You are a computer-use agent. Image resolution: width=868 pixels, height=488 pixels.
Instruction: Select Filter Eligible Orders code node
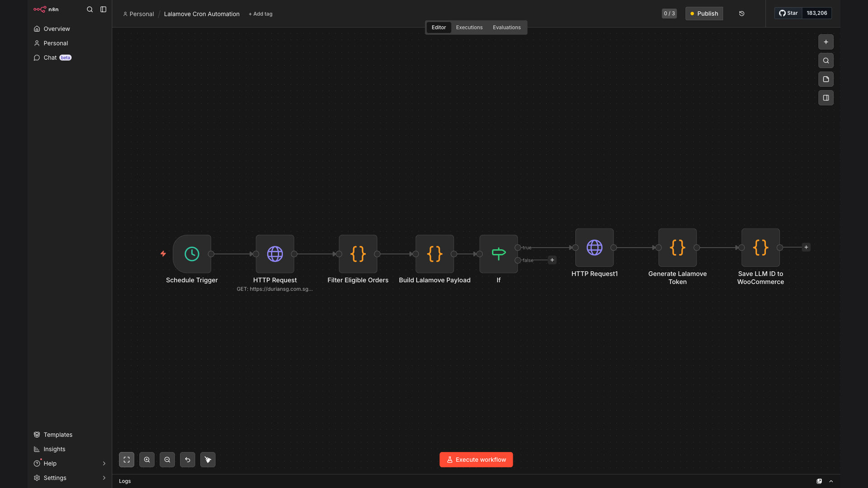tap(358, 254)
